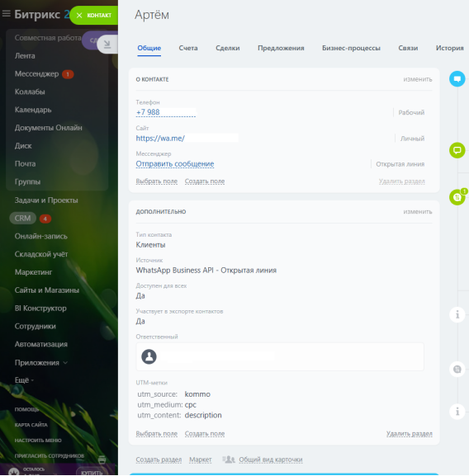
Task: Open BI Конструктор in the sidebar
Action: tap(40, 309)
